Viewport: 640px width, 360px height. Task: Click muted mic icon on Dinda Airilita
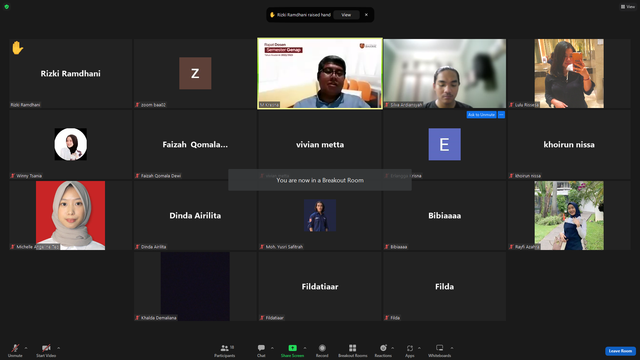coord(138,247)
